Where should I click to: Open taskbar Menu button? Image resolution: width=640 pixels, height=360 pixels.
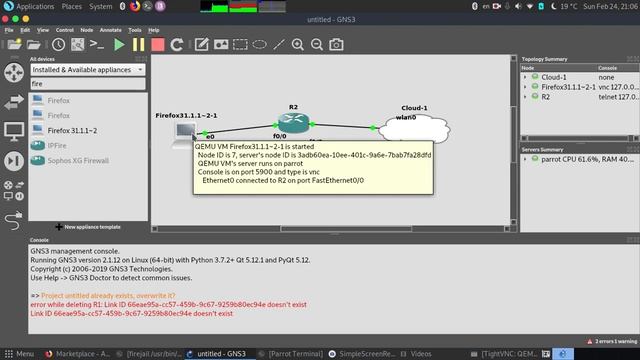pos(19,354)
